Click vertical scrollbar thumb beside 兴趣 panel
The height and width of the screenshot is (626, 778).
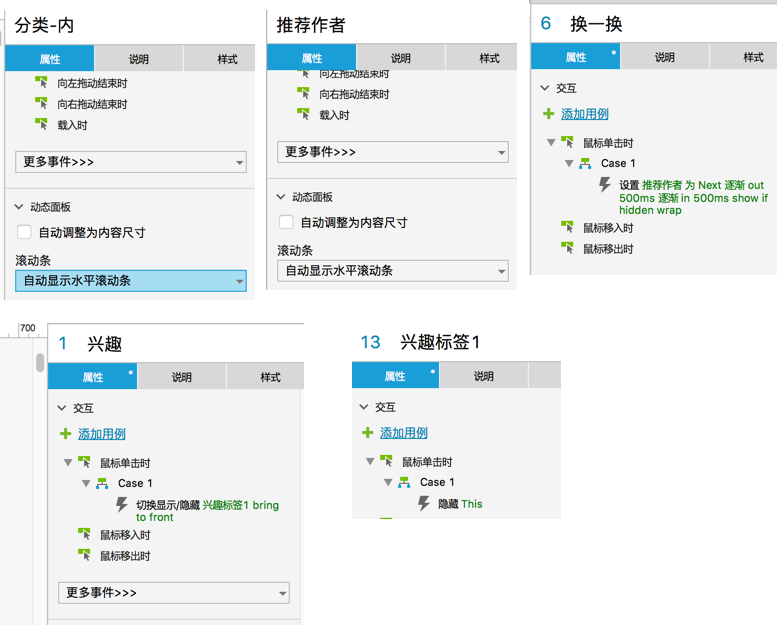(40, 362)
